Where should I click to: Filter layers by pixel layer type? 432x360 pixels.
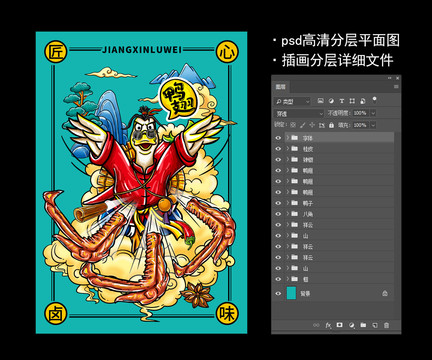320,101
